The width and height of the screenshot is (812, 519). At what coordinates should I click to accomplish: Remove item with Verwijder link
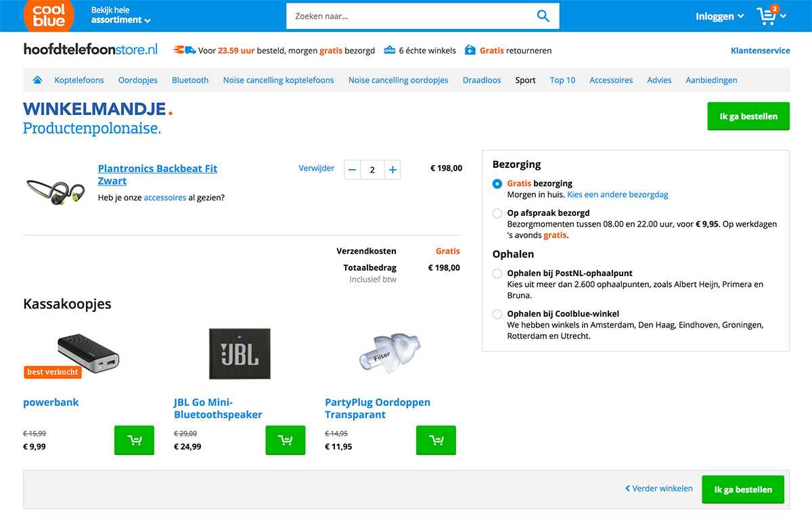point(317,168)
